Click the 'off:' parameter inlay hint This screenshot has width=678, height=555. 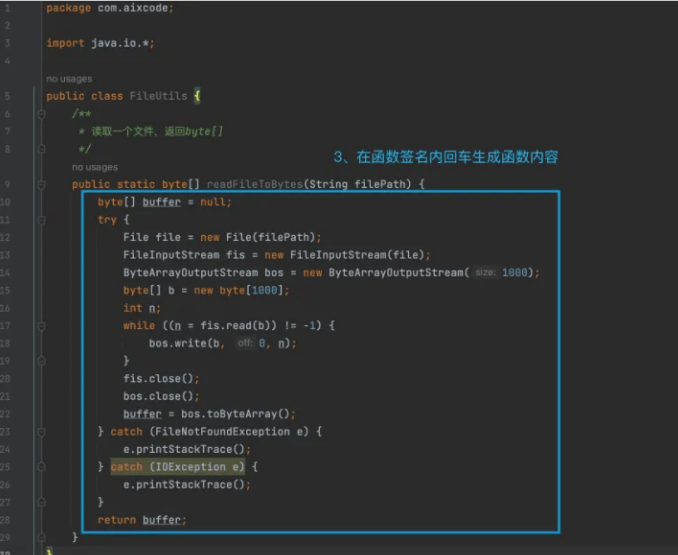pos(245,343)
